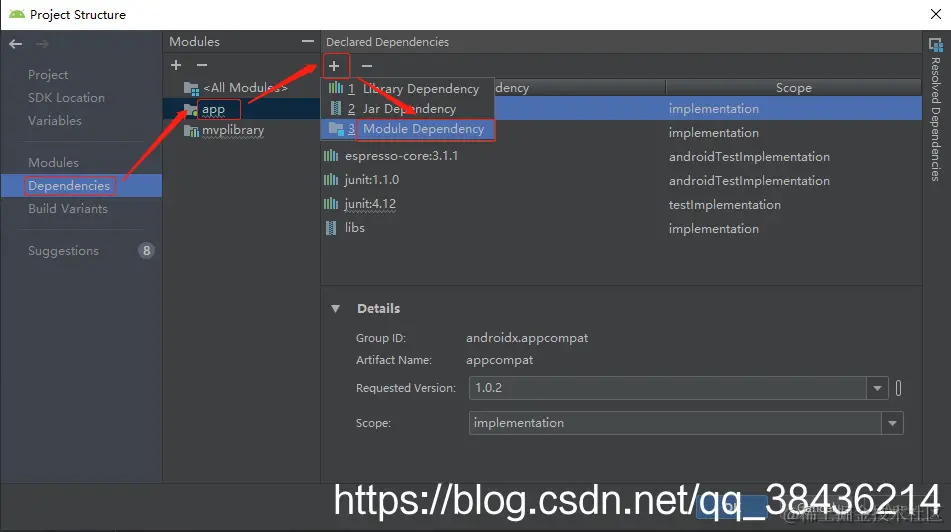The image size is (951, 532).
Task: Click the mvplibrary module icon
Action: (191, 130)
